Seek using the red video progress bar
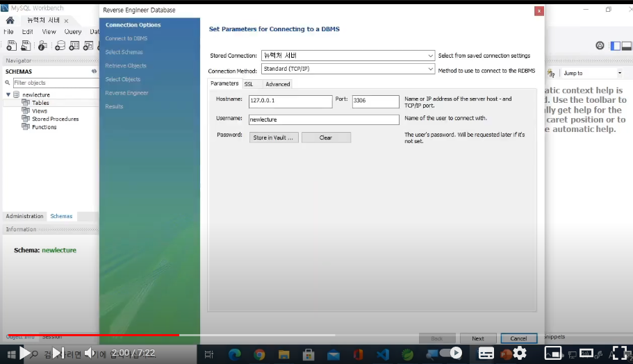 pyautogui.click(x=93, y=335)
